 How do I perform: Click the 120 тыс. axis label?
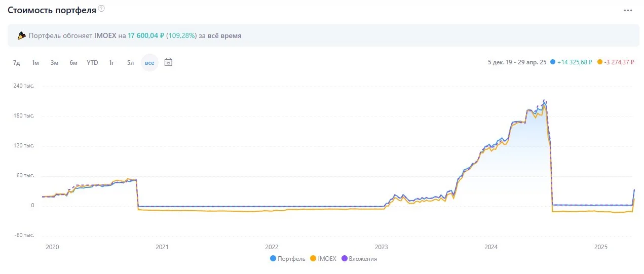point(24,146)
